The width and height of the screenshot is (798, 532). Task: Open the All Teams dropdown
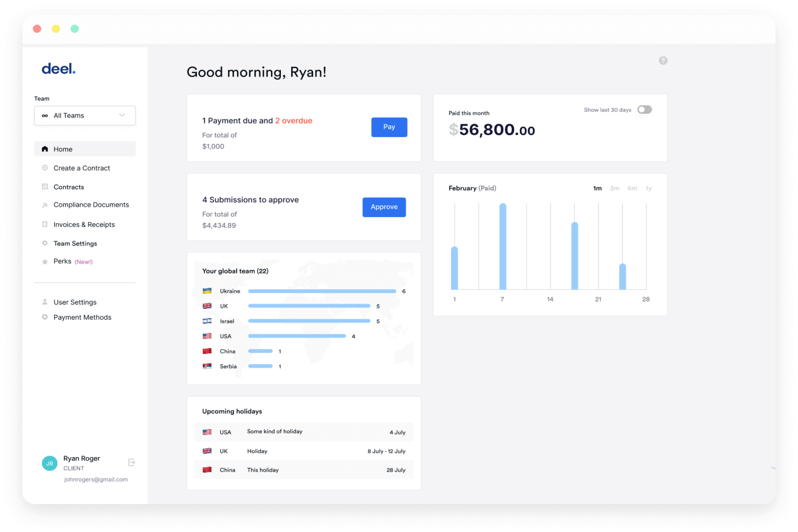(x=85, y=115)
